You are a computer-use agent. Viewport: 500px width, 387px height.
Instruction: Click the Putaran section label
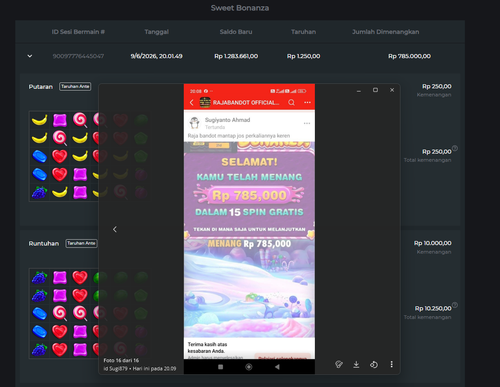click(41, 87)
